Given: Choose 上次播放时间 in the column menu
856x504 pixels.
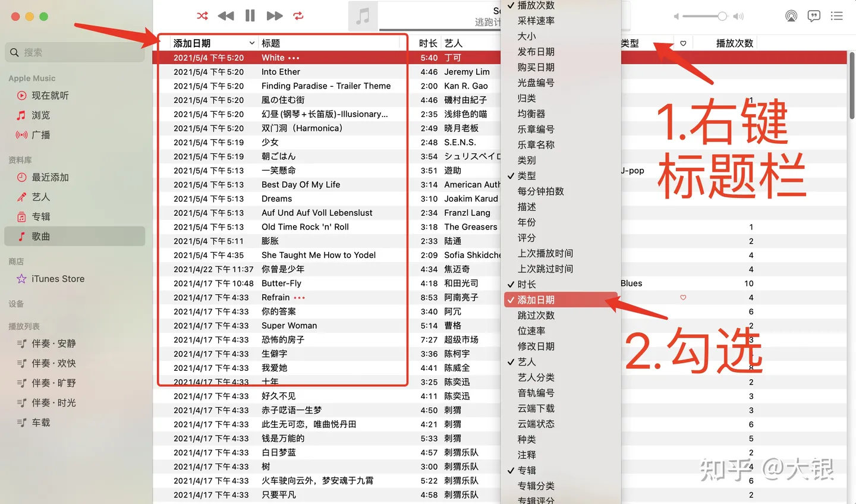Looking at the screenshot, I should (x=562, y=253).
